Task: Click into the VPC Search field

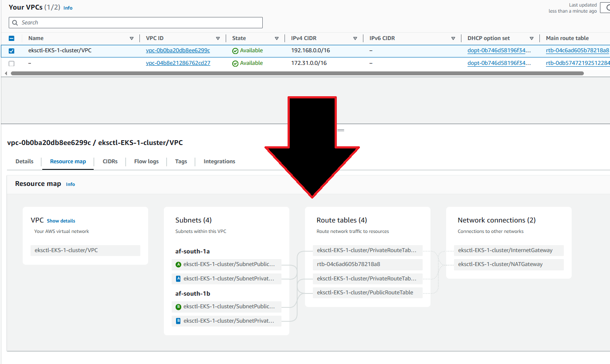Action: [x=136, y=23]
